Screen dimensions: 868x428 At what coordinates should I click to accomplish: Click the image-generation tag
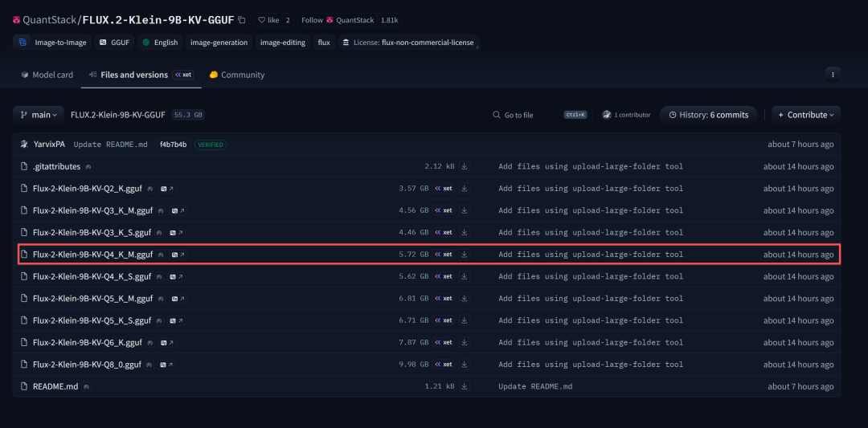coord(219,43)
